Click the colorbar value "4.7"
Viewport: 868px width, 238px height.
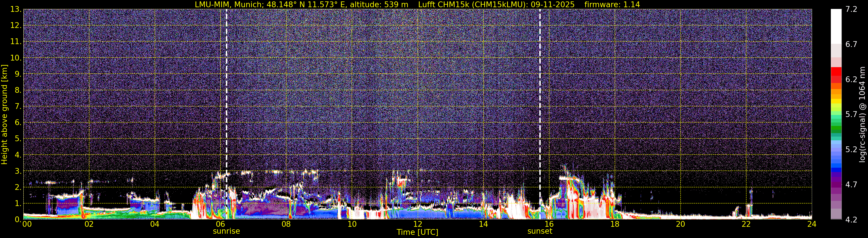851,185
